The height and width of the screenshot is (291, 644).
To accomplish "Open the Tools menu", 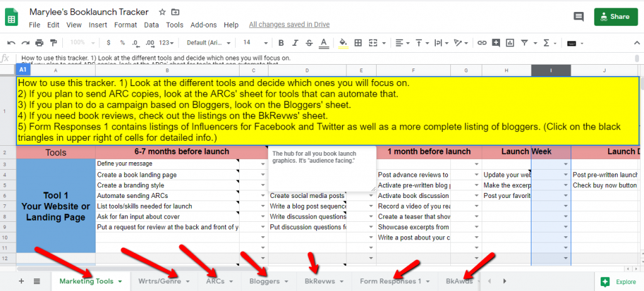I will (175, 25).
